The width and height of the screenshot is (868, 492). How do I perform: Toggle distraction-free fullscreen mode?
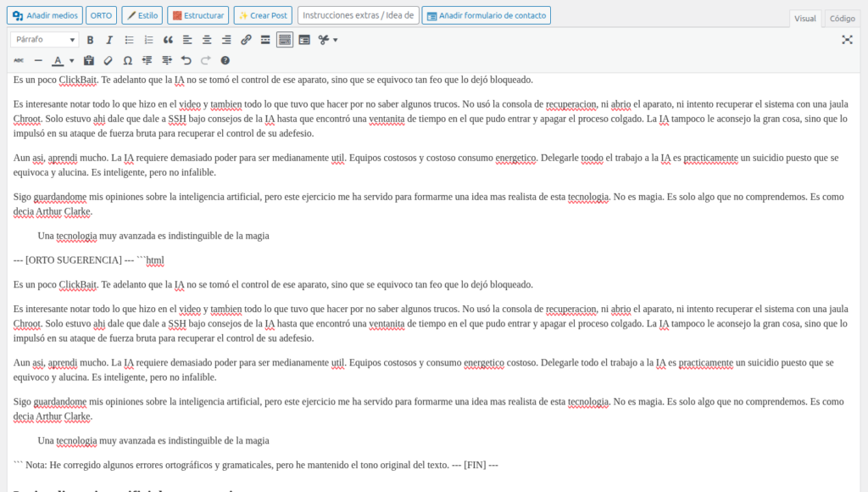847,39
